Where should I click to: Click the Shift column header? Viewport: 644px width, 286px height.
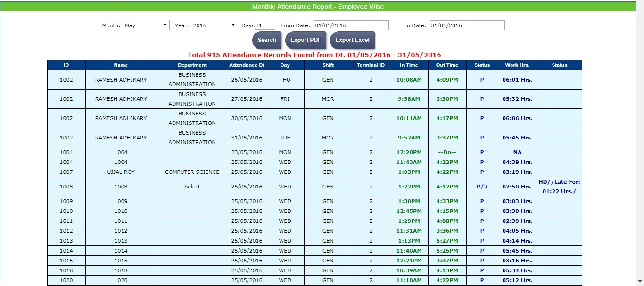pyautogui.click(x=328, y=65)
